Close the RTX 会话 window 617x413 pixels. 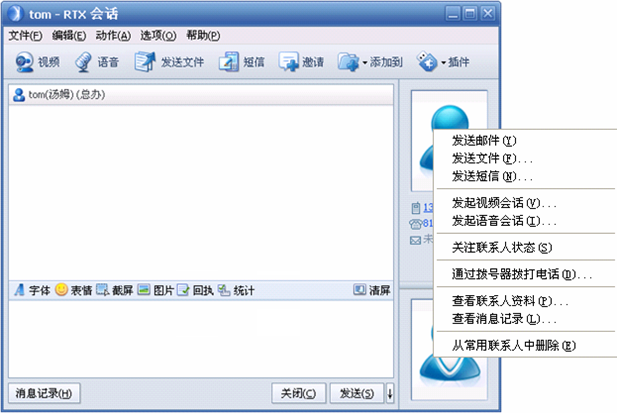[488, 14]
